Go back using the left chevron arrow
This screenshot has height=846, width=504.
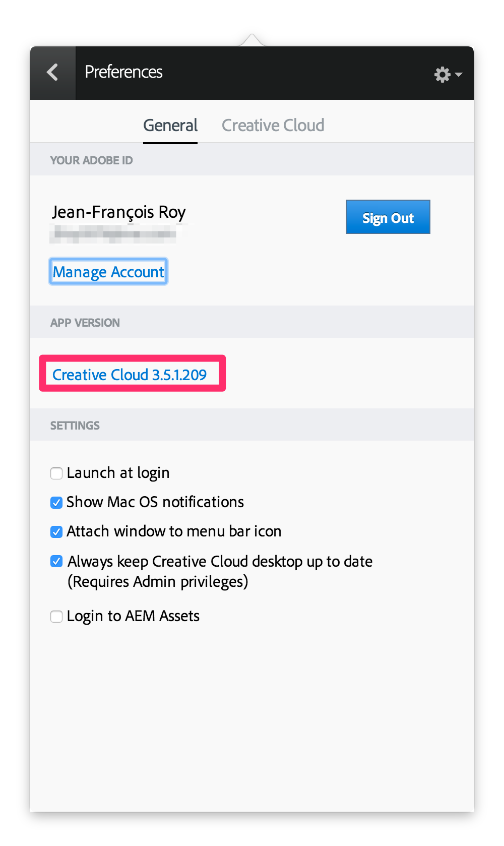tap(52, 73)
